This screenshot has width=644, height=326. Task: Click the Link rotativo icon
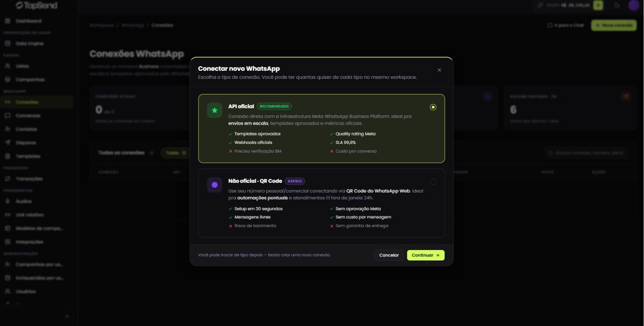coord(8,215)
